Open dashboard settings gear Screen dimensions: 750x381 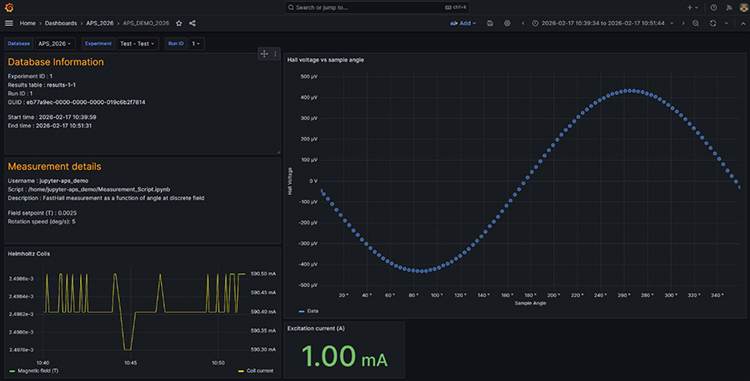[507, 23]
